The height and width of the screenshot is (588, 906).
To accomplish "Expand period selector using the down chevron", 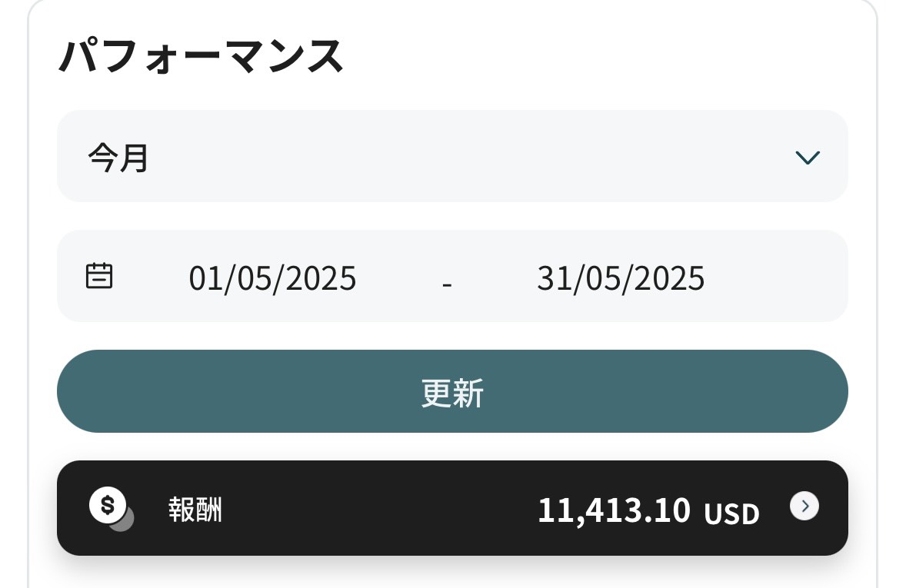I will pos(808,158).
